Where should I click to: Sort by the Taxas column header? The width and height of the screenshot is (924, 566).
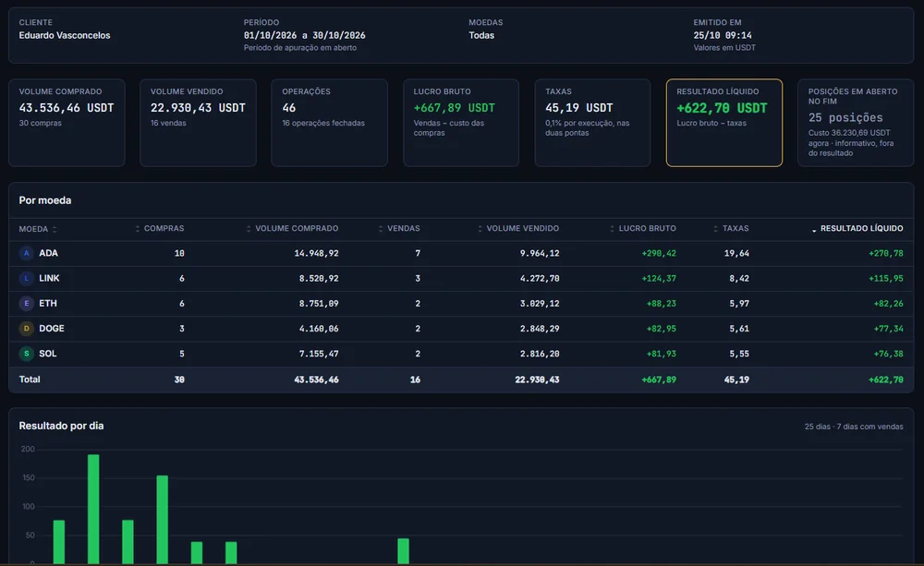(x=731, y=228)
